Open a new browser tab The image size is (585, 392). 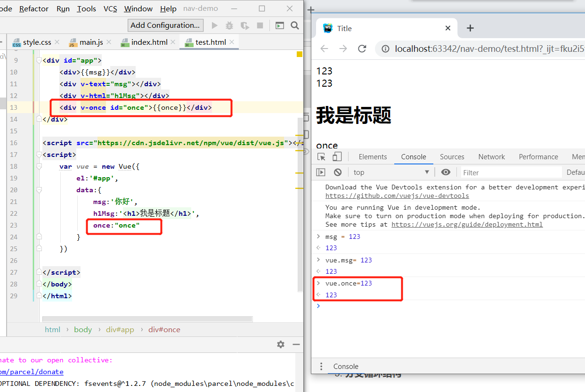pyautogui.click(x=470, y=28)
